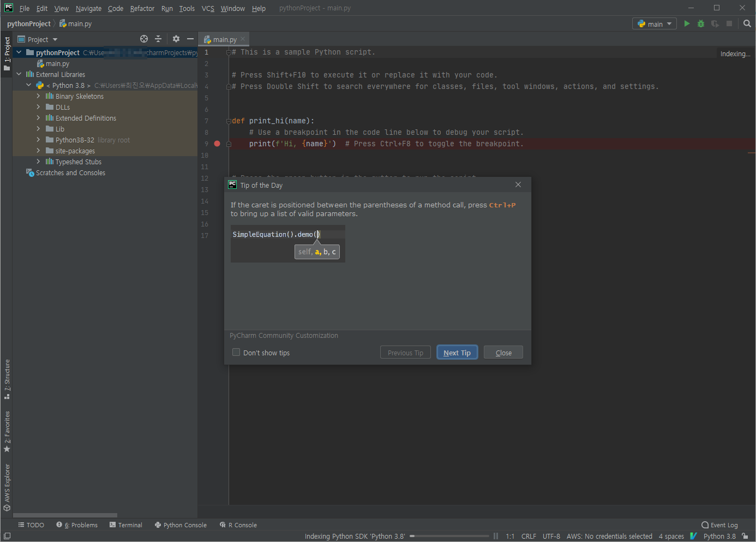Close the main.py editor tab

[243, 39]
